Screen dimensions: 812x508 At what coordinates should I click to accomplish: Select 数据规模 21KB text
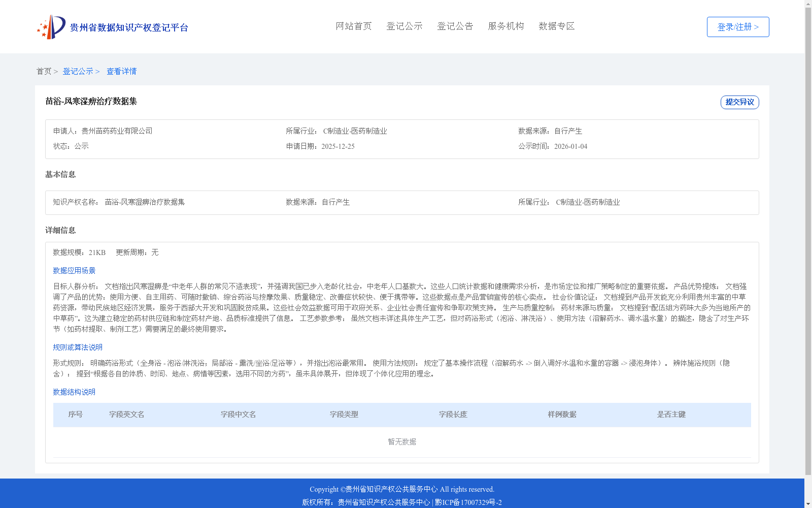79,252
